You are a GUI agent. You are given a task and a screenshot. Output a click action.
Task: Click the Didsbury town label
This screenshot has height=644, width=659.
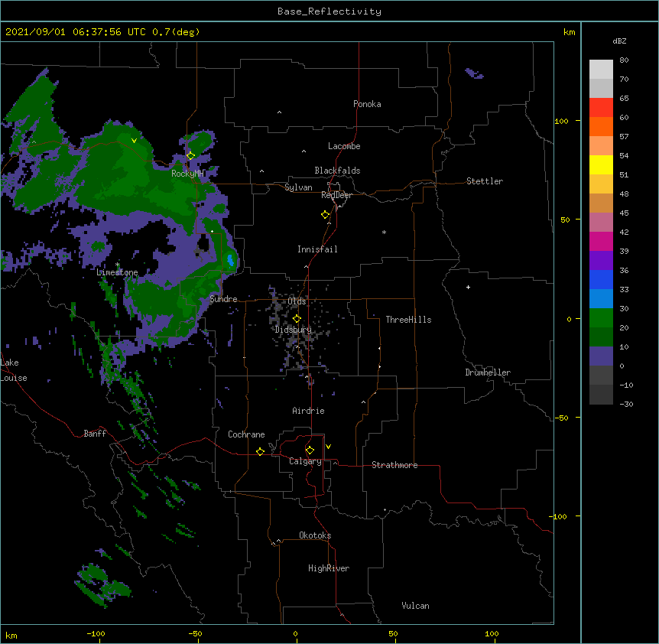point(294,330)
